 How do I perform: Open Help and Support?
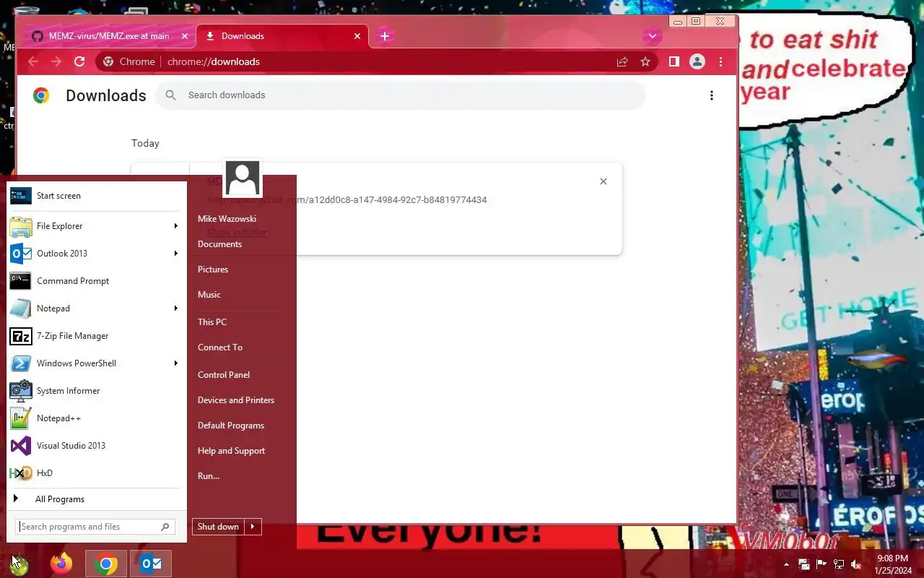(x=231, y=451)
